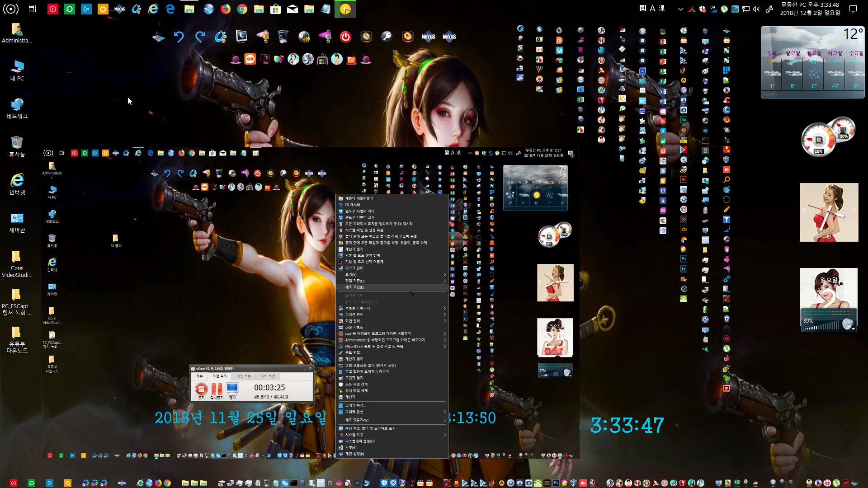Pause recording with oCam 일시중지 button

(217, 391)
